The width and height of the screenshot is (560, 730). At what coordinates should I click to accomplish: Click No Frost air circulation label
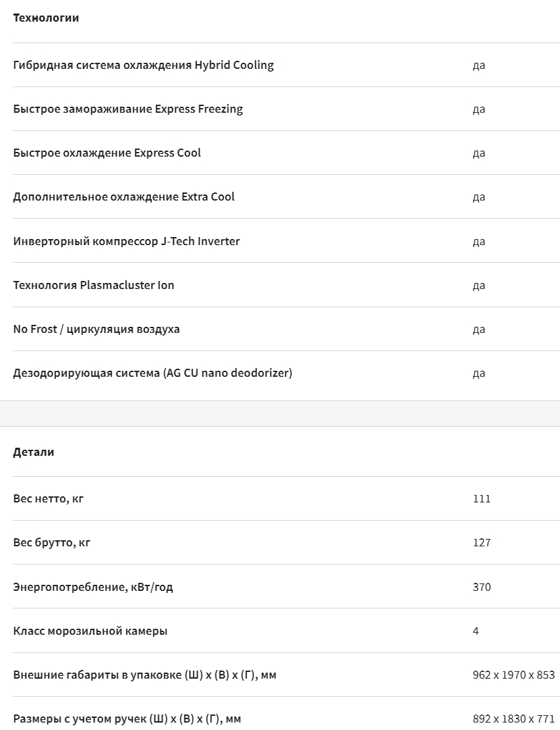pyautogui.click(x=96, y=329)
